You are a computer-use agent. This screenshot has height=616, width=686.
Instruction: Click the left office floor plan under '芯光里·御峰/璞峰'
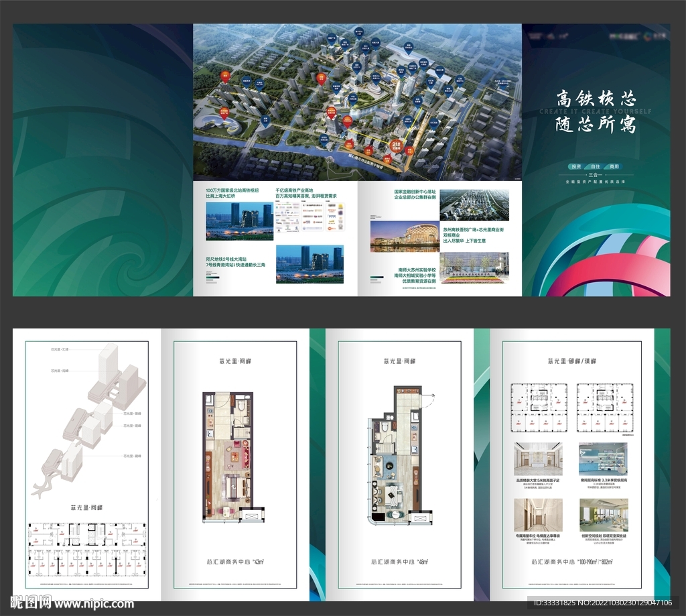coord(539,408)
